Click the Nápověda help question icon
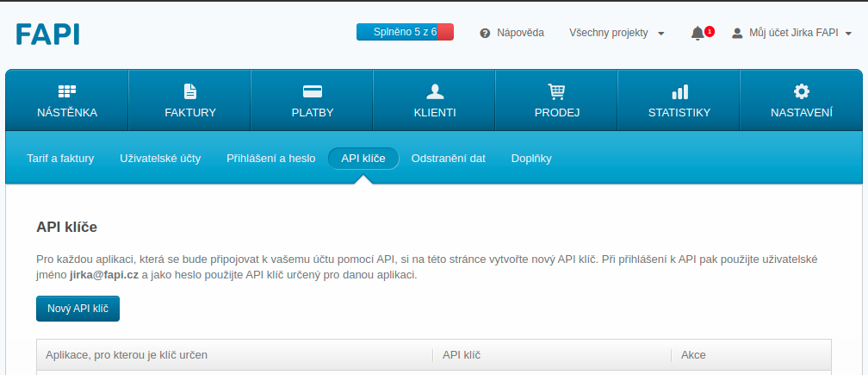The width and height of the screenshot is (868, 375). click(x=485, y=33)
